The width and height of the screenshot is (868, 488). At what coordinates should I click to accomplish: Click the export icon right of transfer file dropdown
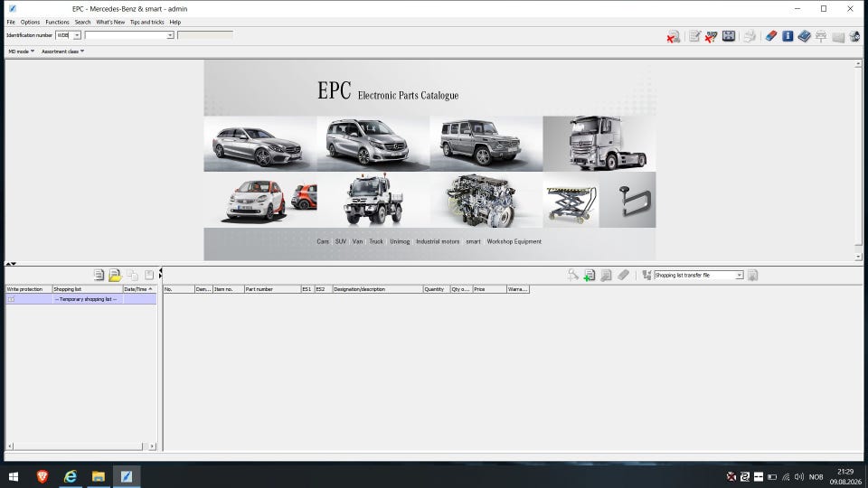coord(752,275)
